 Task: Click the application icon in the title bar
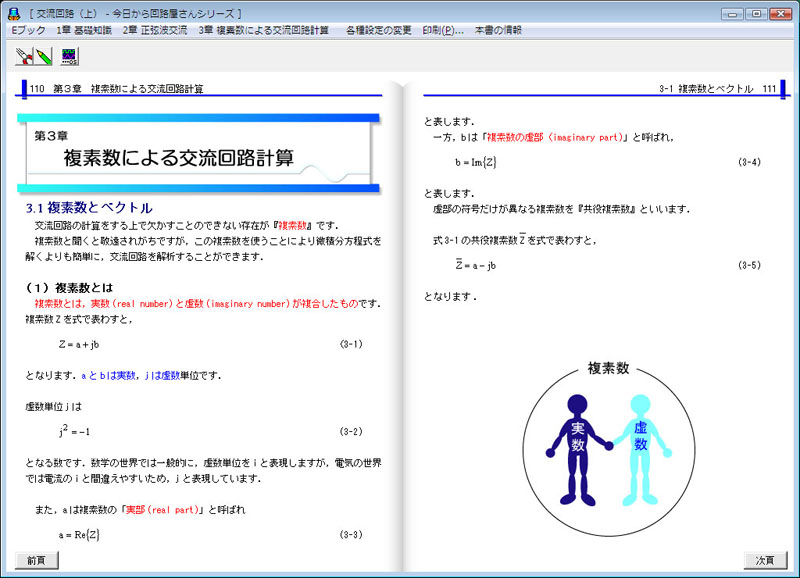[x=14, y=14]
